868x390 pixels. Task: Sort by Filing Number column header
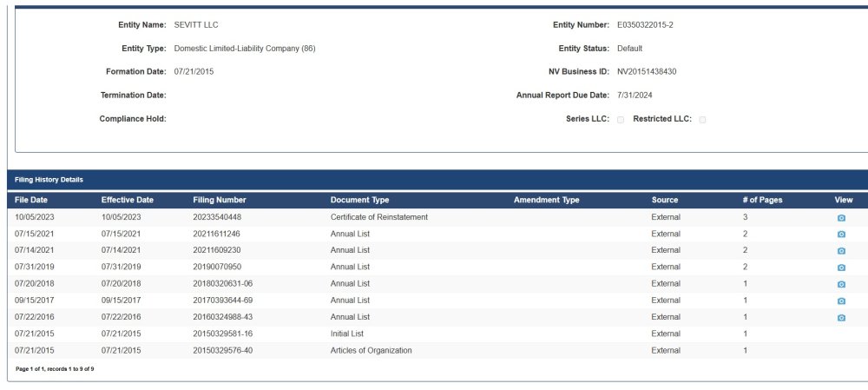click(x=219, y=200)
